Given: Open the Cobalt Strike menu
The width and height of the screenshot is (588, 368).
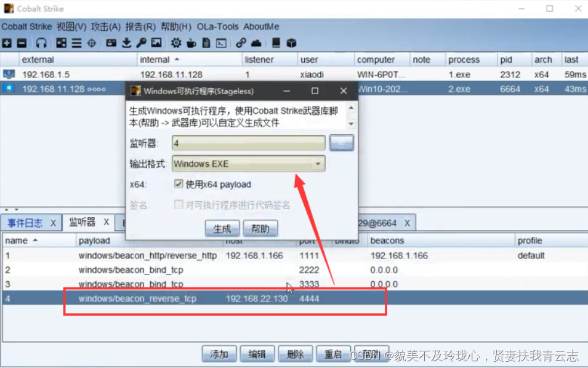Looking at the screenshot, I should tap(26, 26).
